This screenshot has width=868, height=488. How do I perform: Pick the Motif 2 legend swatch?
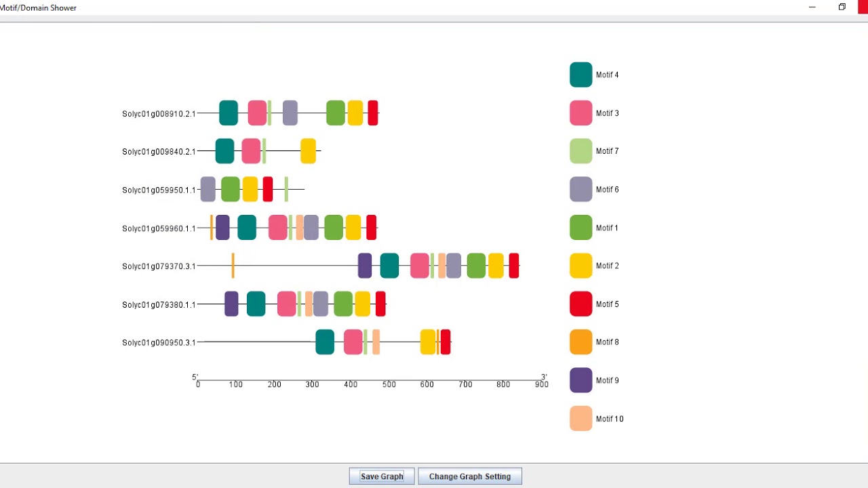tap(581, 266)
